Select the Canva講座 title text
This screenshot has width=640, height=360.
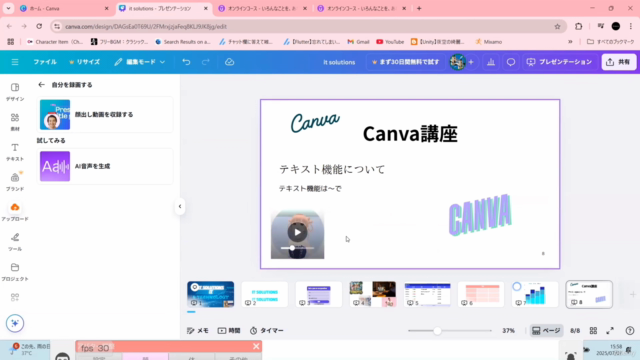pos(410,134)
